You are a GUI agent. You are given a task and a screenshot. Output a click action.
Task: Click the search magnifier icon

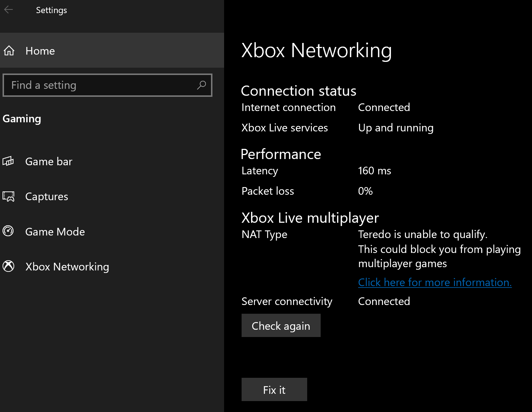202,85
